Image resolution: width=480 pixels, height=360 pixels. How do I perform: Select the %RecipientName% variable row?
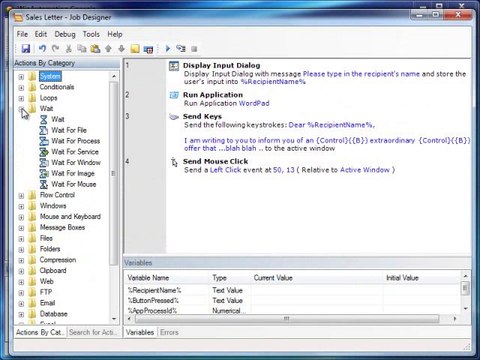pyautogui.click(x=293, y=290)
